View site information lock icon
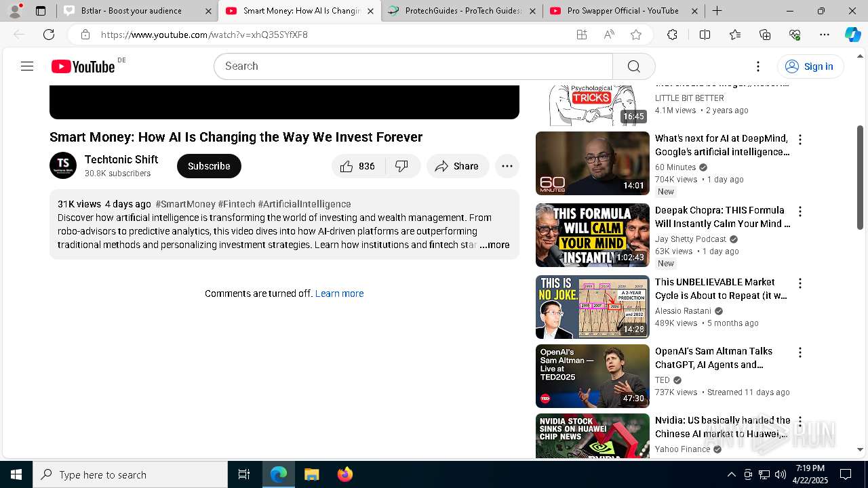The height and width of the screenshot is (488, 868). 85,35
